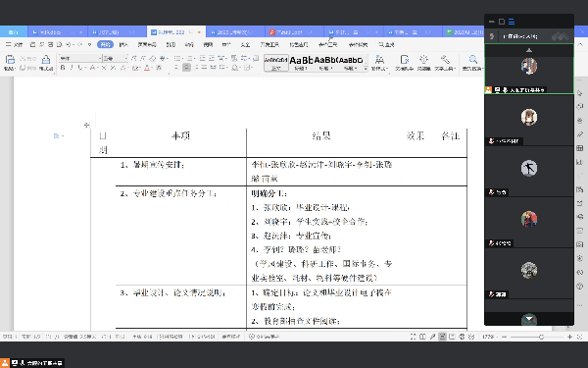Click the Undo icon in quick access toolbar
The width and height of the screenshot is (588, 368).
click(68, 45)
